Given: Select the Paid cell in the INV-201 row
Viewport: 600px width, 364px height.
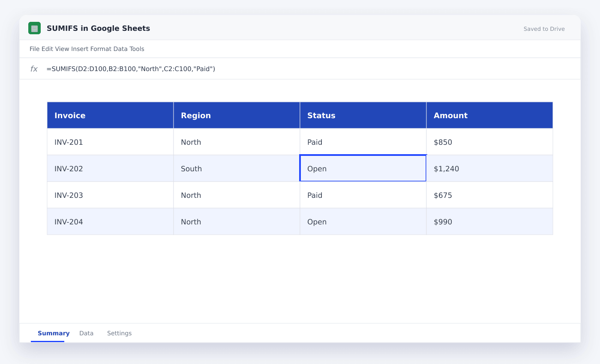Looking at the screenshot, I should click(363, 142).
